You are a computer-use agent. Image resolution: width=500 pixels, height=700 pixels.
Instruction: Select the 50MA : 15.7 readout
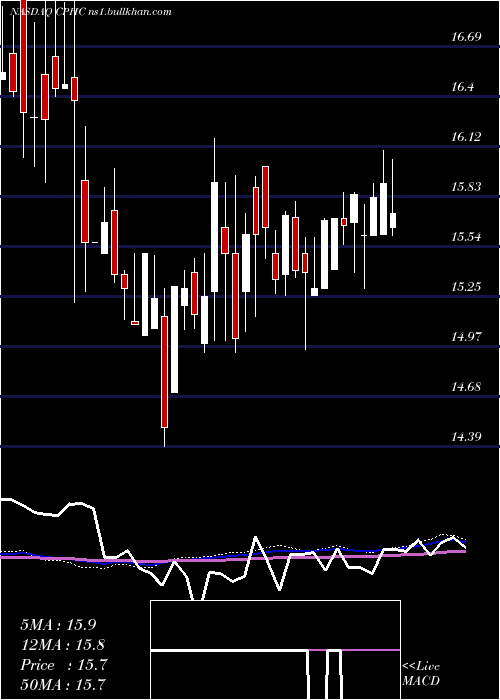[62, 683]
